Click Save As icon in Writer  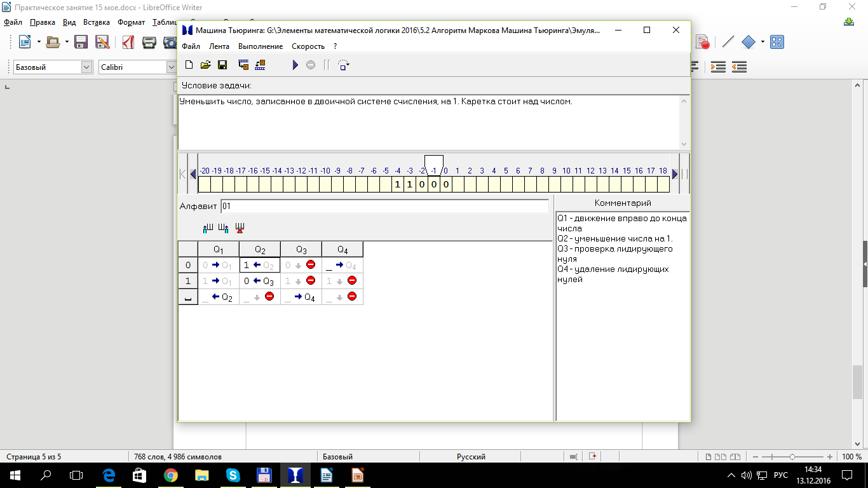[x=102, y=43]
